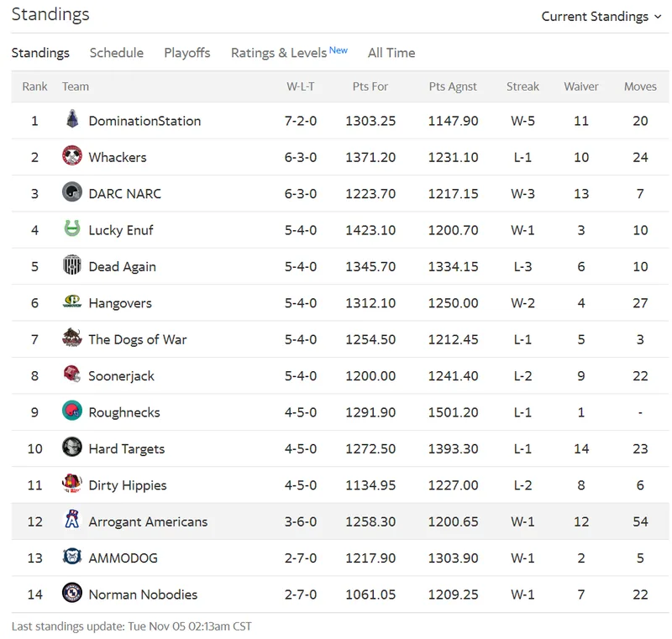Screen dimensions: 672x639
Task: Click the Whackers team logo icon
Action: tap(72, 156)
